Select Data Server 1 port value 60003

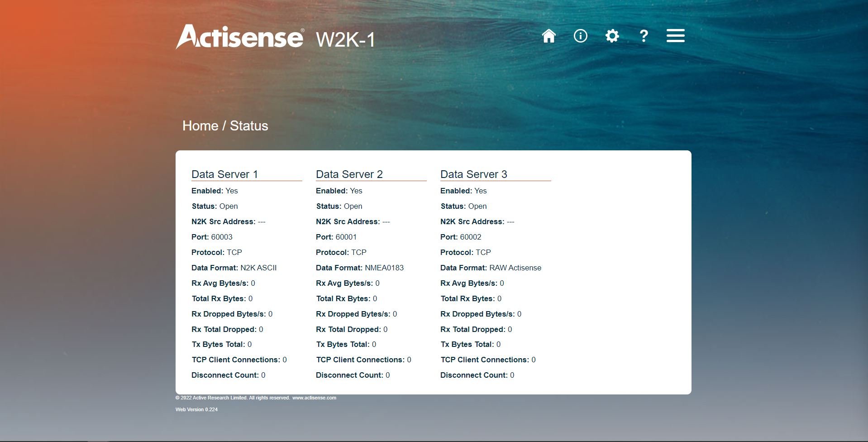(222, 237)
